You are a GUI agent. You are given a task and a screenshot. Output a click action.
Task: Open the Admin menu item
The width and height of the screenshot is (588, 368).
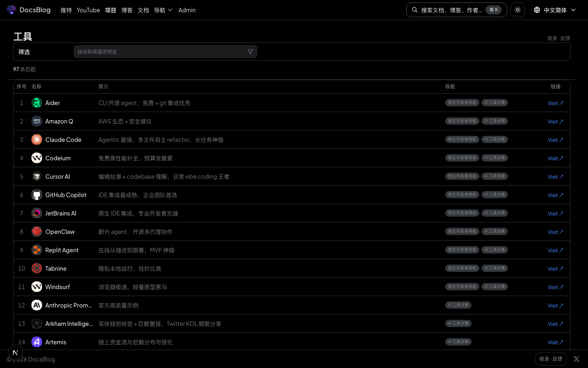coord(187,10)
